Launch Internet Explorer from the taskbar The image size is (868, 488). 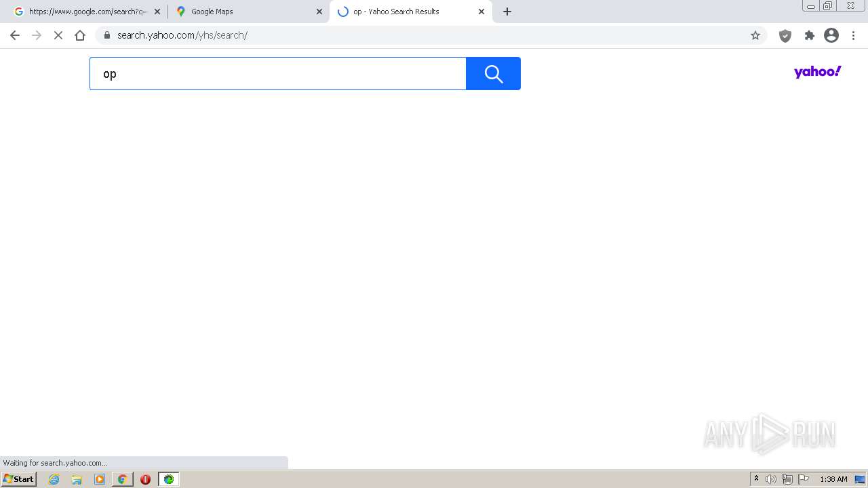point(54,479)
